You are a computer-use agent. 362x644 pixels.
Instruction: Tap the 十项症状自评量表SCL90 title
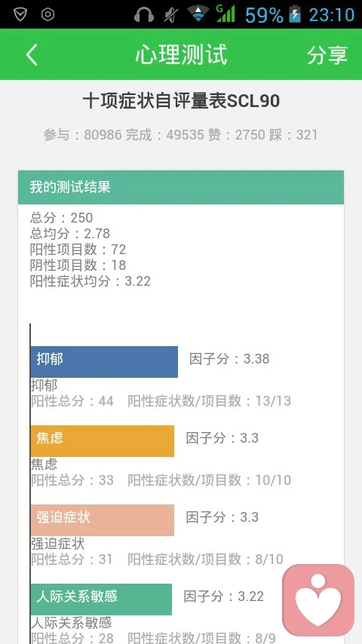point(181,101)
